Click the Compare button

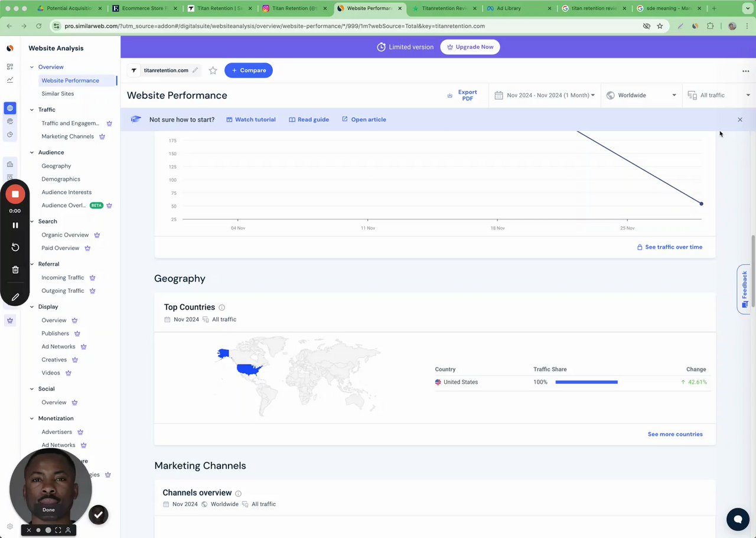click(249, 70)
